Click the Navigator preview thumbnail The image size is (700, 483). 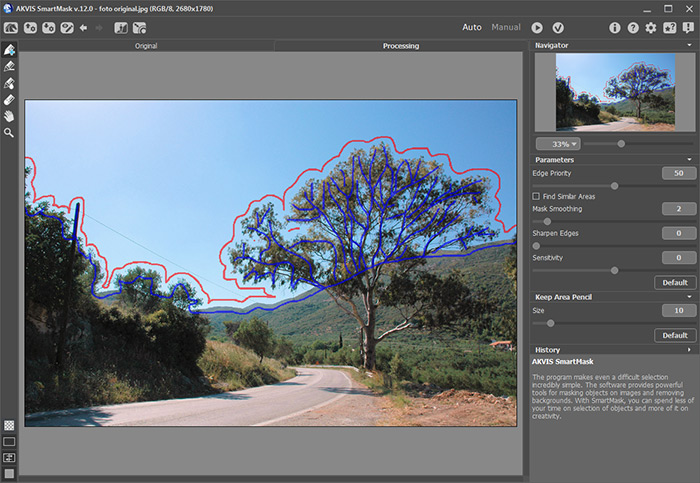click(x=615, y=92)
